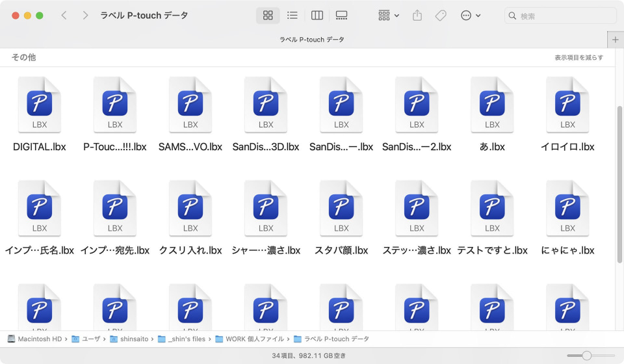Select the DIGITAL.lbx file icon
This screenshot has width=624, height=364.
click(40, 105)
